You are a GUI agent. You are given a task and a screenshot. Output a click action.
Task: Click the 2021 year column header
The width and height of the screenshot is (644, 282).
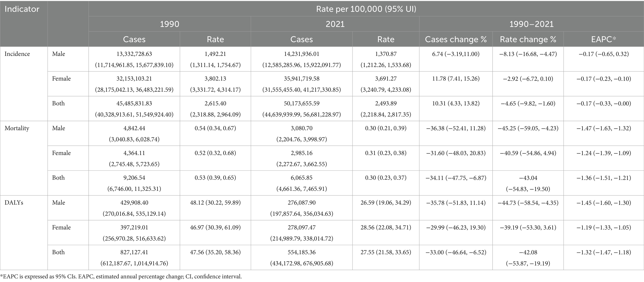(335, 24)
